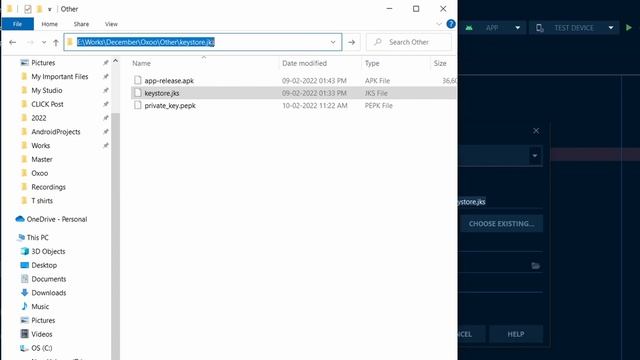
Task: Sort by the Size column header
Action: point(440,63)
